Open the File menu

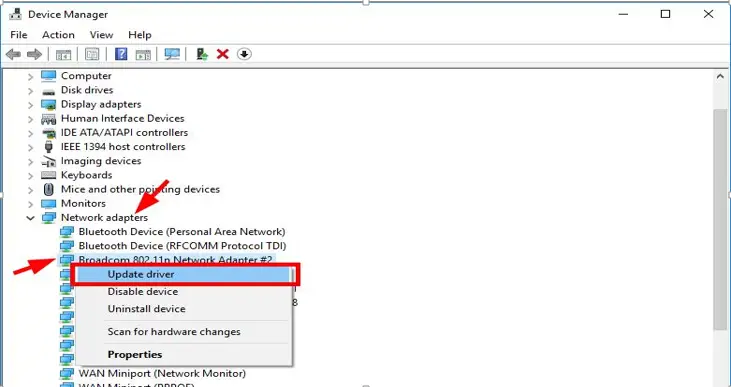pos(19,35)
